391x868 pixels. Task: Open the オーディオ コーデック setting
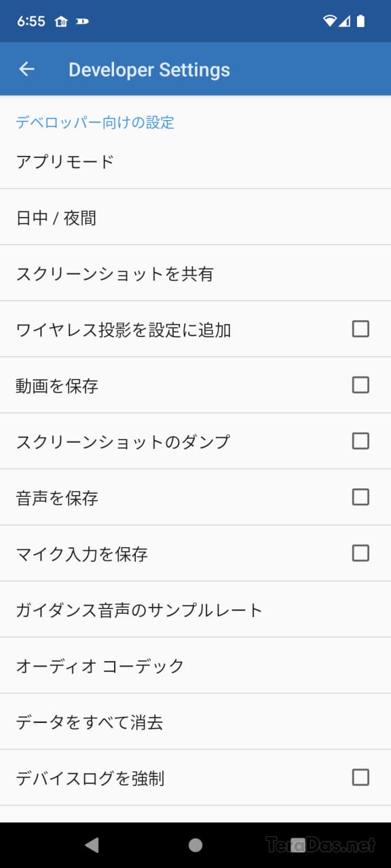coord(195,666)
